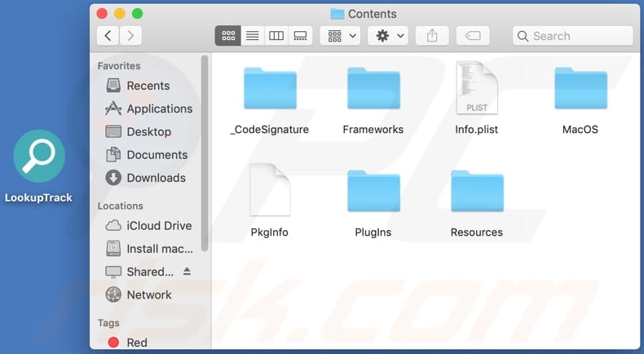Select the Frameworks folder icon
This screenshot has height=354, width=644.
pos(373,89)
